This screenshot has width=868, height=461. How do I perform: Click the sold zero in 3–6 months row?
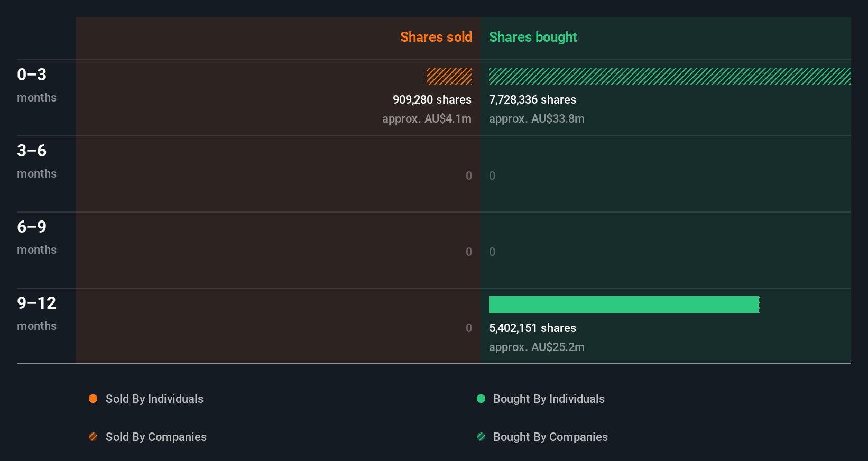(469, 176)
